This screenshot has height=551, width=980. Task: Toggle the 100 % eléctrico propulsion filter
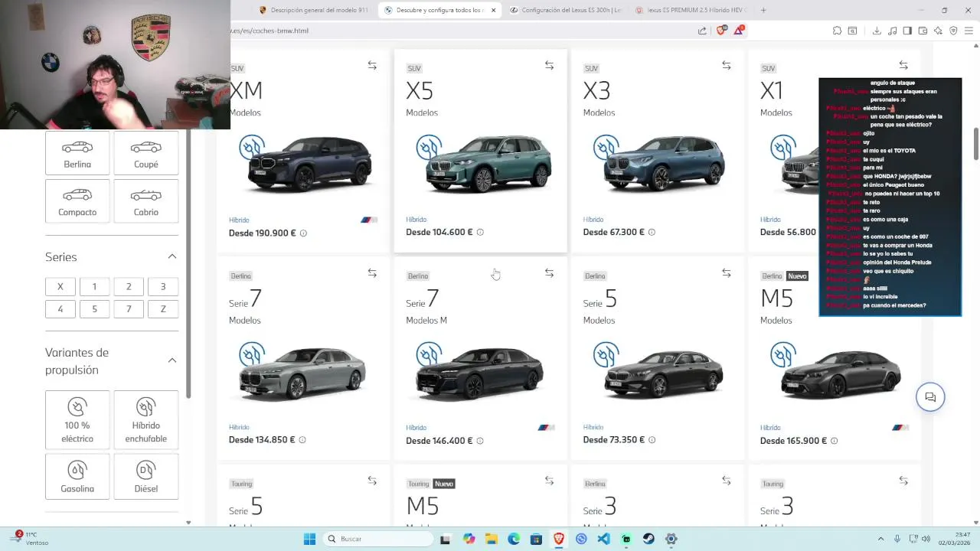pos(77,419)
